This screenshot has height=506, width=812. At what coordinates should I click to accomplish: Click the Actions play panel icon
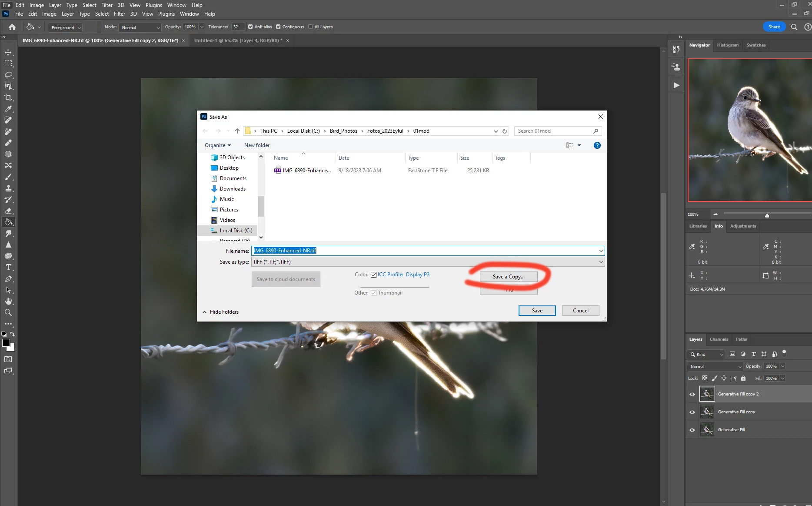tap(676, 85)
